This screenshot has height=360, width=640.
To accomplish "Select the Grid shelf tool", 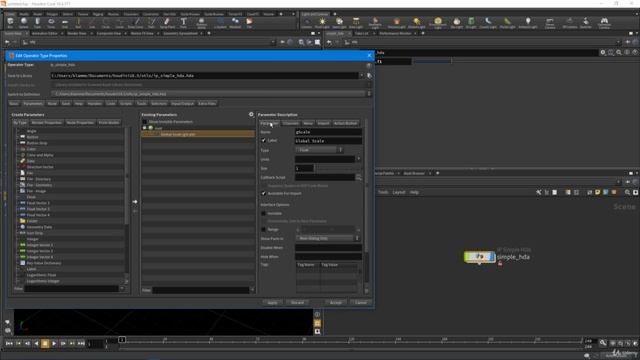I will [x=65, y=23].
